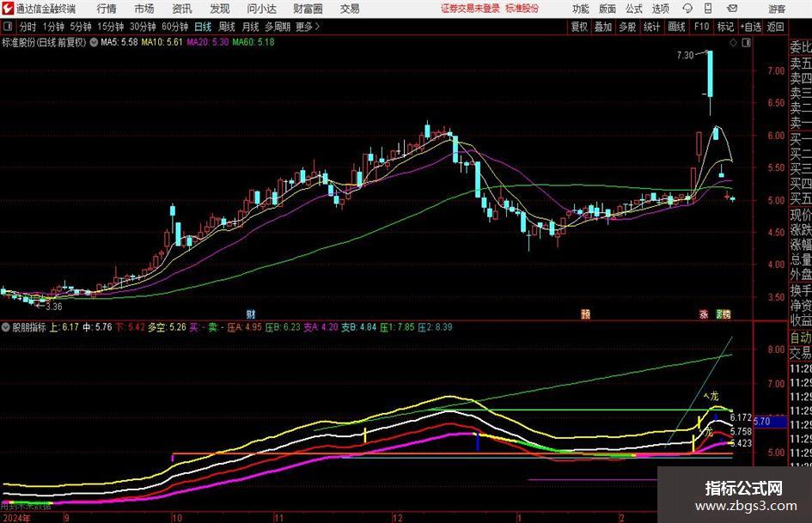Screen dimensions: 812x523
Task: Select the 日线 daily period tab
Action: coord(203,27)
